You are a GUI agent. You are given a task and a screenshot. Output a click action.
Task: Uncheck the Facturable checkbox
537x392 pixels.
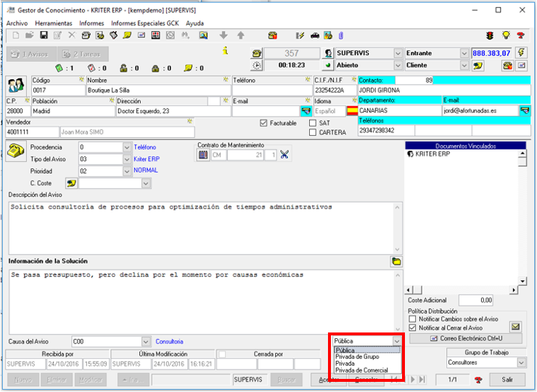tap(263, 123)
